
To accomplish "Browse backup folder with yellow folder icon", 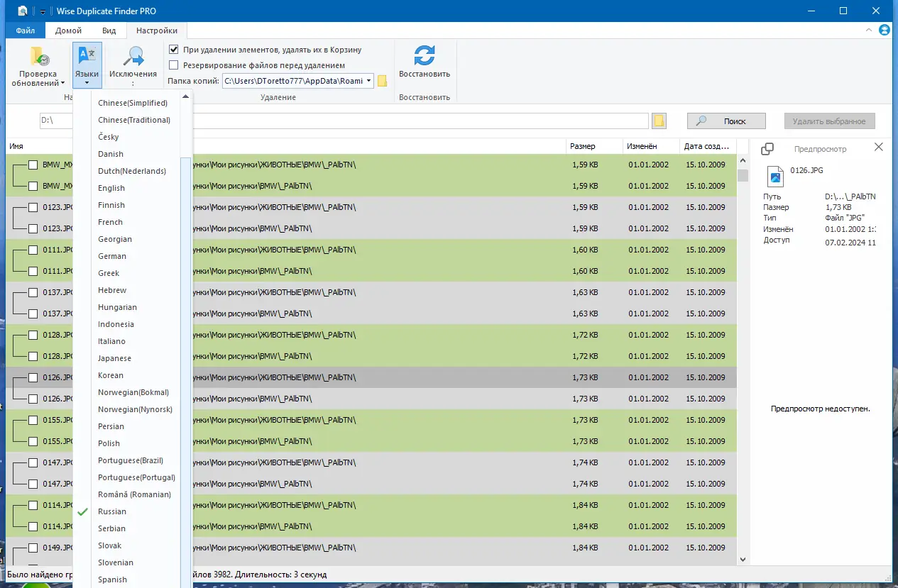I will point(382,81).
